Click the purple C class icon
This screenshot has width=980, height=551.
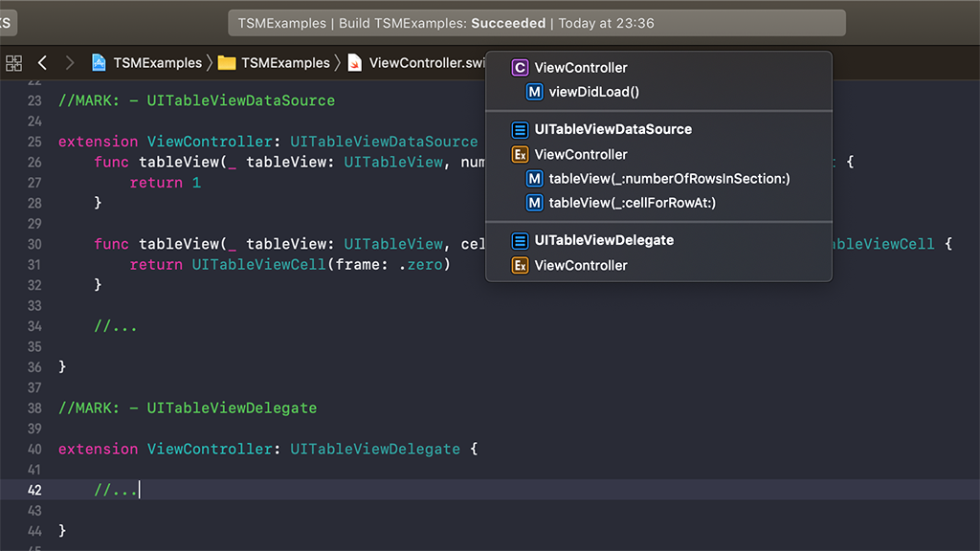[x=520, y=68]
